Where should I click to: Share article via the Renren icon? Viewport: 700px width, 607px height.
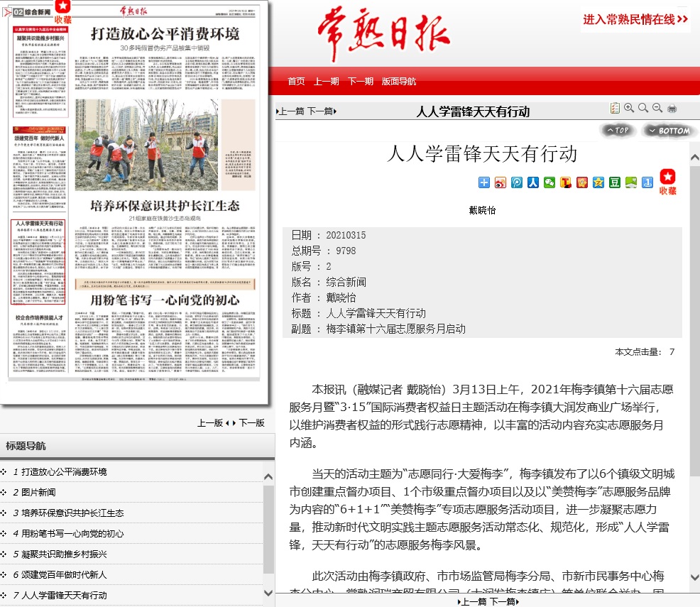533,182
